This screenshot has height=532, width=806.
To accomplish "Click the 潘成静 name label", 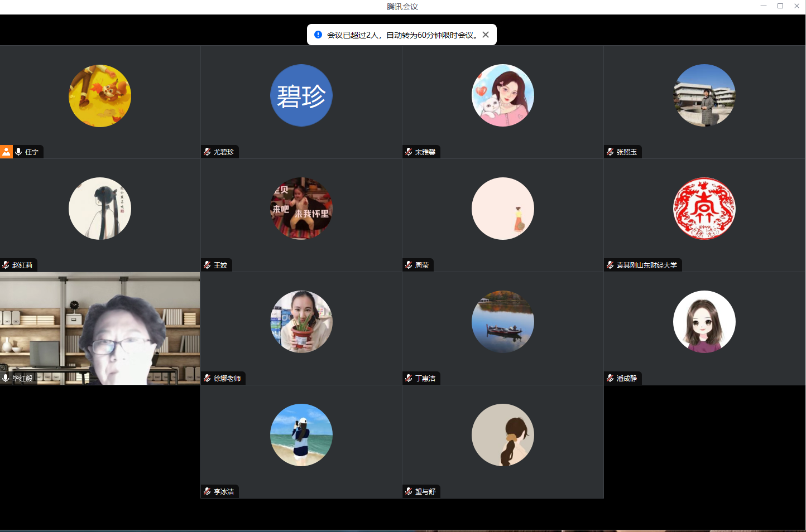I will pos(626,378).
